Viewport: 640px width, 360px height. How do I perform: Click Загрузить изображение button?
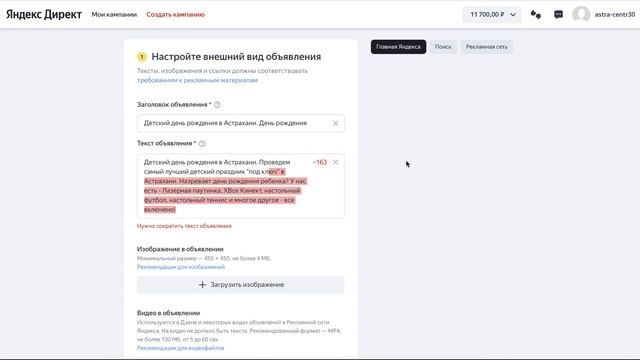[241, 285]
